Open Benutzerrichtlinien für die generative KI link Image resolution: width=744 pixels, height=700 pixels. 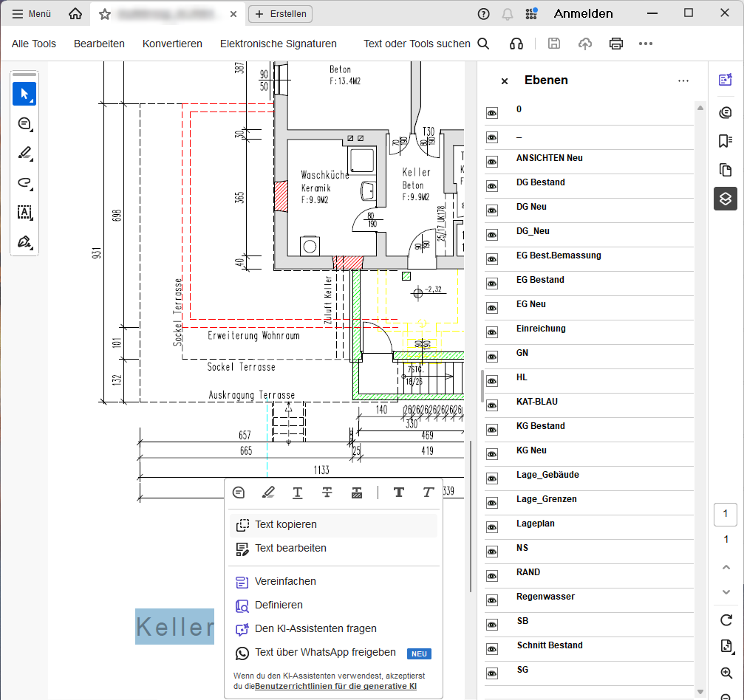tap(335, 686)
